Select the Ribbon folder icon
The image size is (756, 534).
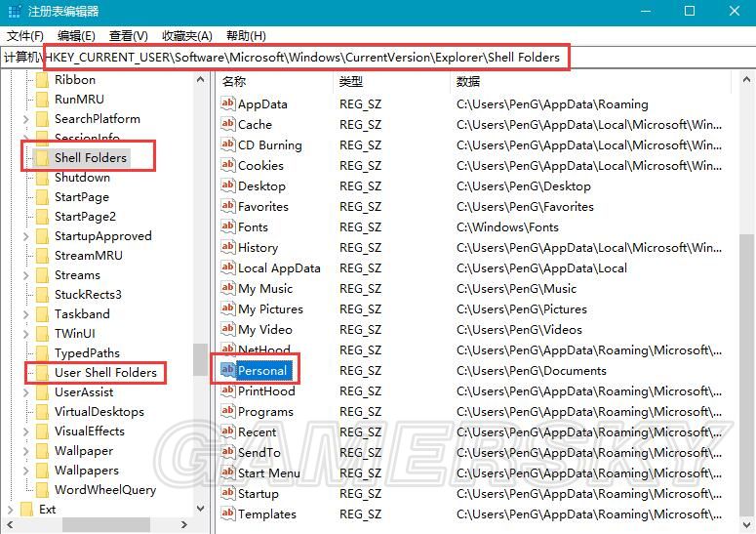click(x=42, y=80)
